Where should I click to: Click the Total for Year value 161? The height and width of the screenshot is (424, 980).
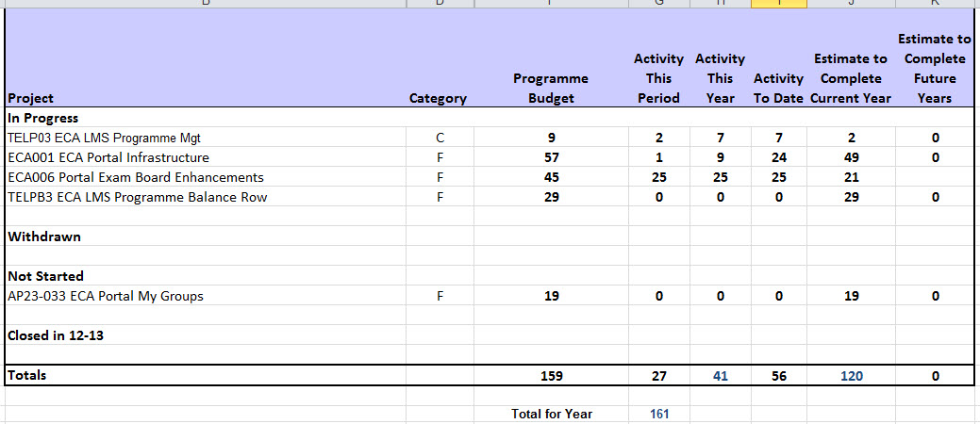(659, 414)
